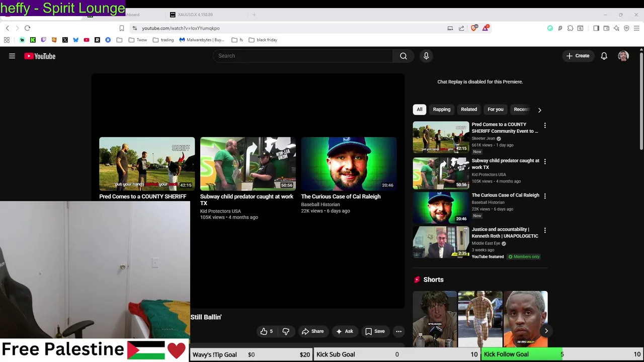Select the All filter chip
Screen dimensions: 644x362
[420, 109]
